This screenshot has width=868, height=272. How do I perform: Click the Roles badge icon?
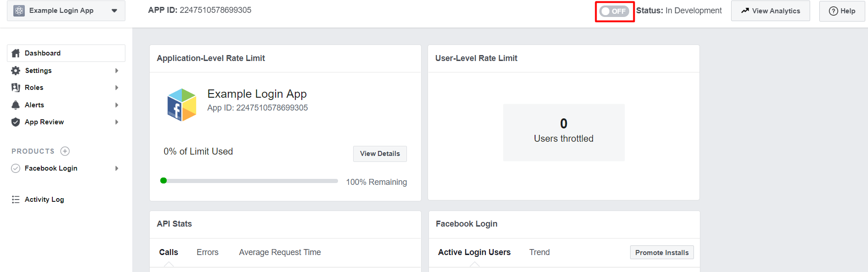[x=16, y=88]
